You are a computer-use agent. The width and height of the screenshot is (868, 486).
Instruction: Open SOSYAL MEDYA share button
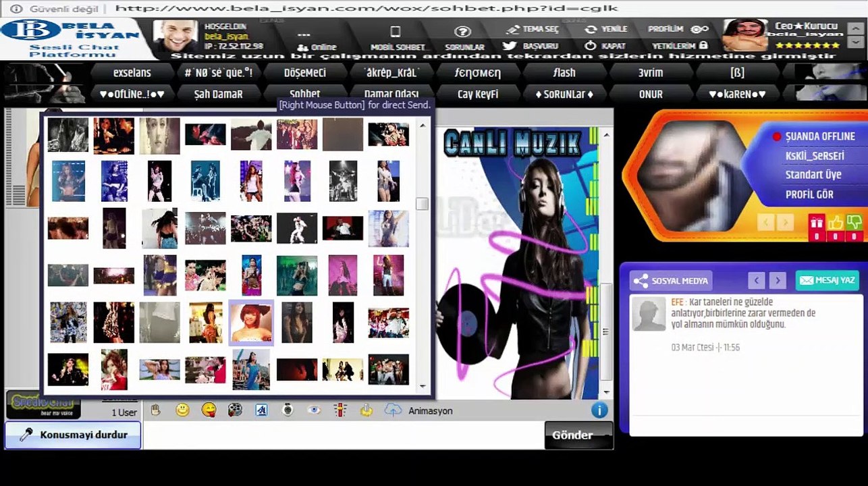(x=671, y=281)
